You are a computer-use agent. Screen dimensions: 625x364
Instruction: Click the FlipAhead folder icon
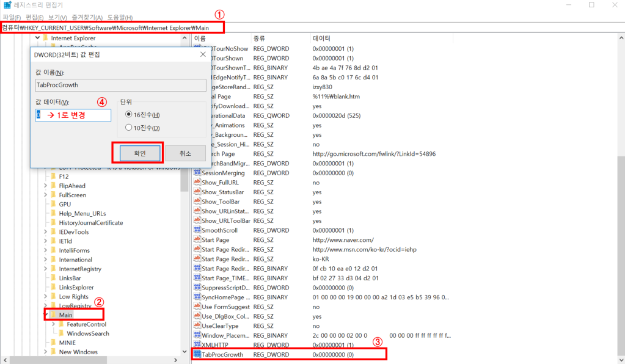click(x=53, y=186)
